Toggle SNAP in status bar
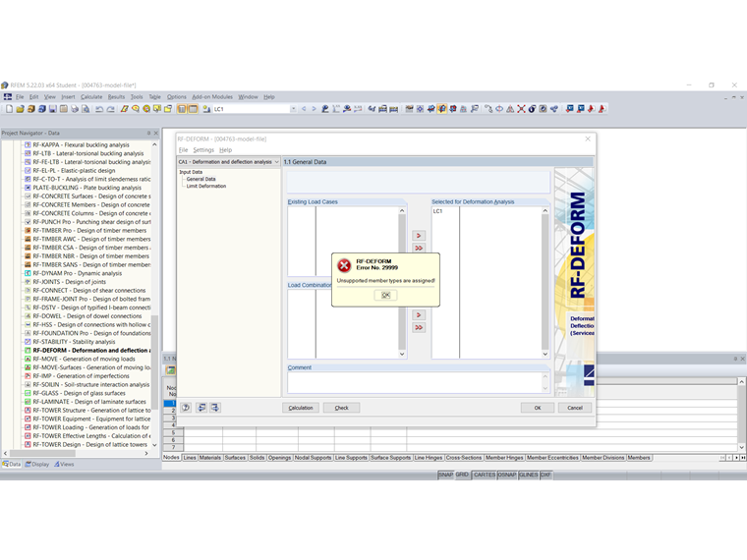Image resolution: width=747 pixels, height=560 pixels. click(x=445, y=475)
